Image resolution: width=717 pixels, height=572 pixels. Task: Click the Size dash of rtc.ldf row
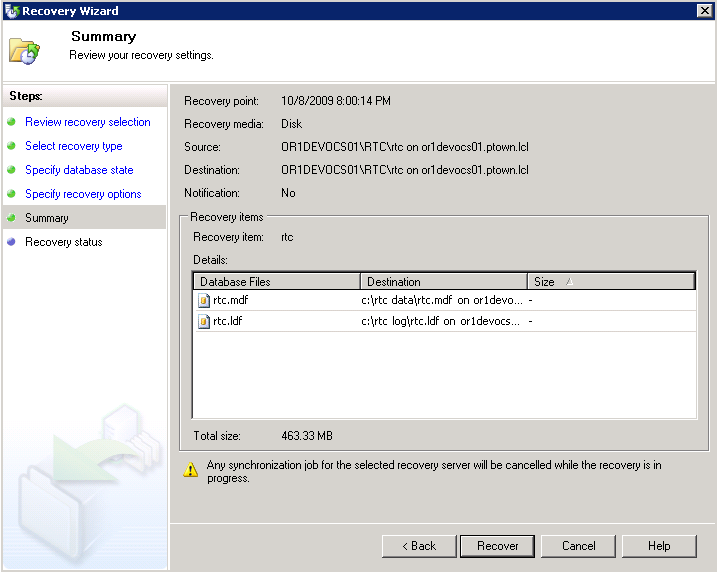(530, 322)
